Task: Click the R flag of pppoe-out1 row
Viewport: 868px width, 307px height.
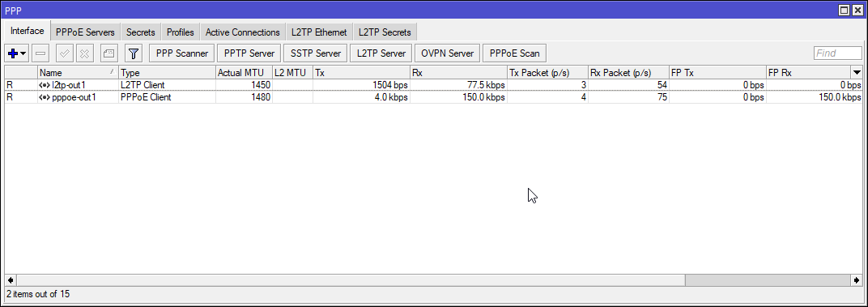Action: pos(10,97)
